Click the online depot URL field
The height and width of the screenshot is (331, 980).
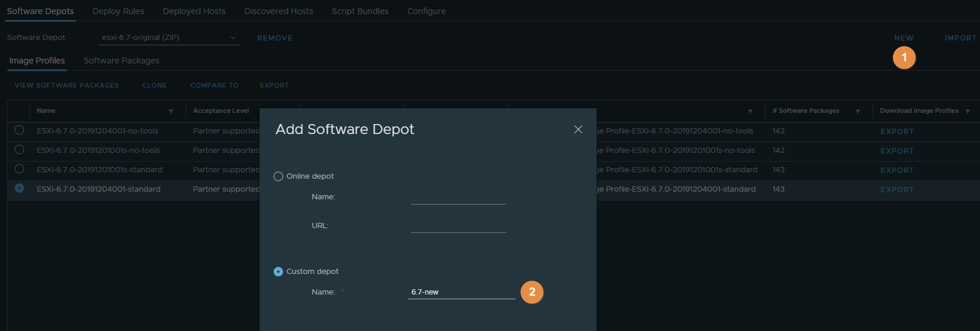[x=458, y=226]
